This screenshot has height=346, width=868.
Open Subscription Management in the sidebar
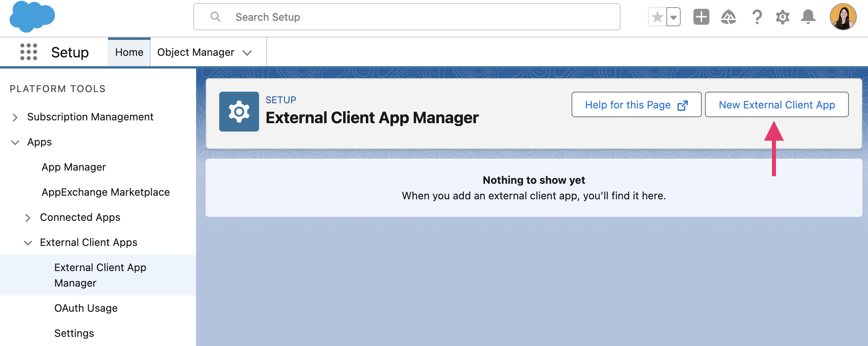pos(90,117)
